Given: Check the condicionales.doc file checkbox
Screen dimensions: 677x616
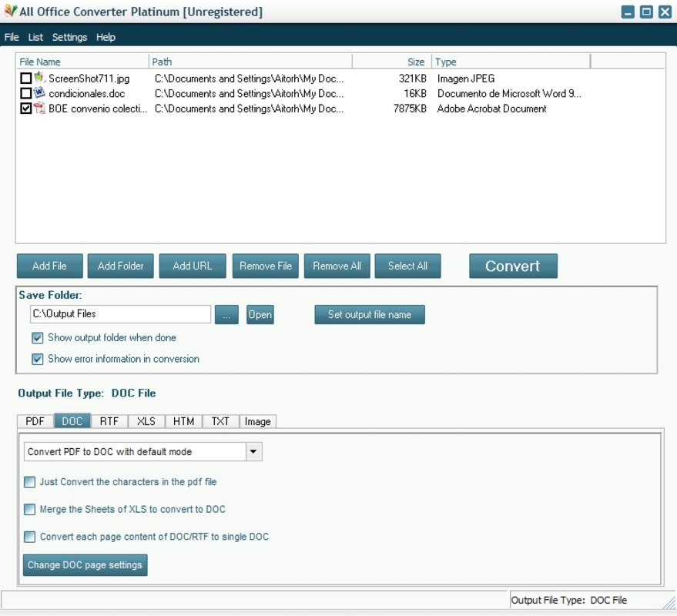Looking at the screenshot, I should click(26, 93).
